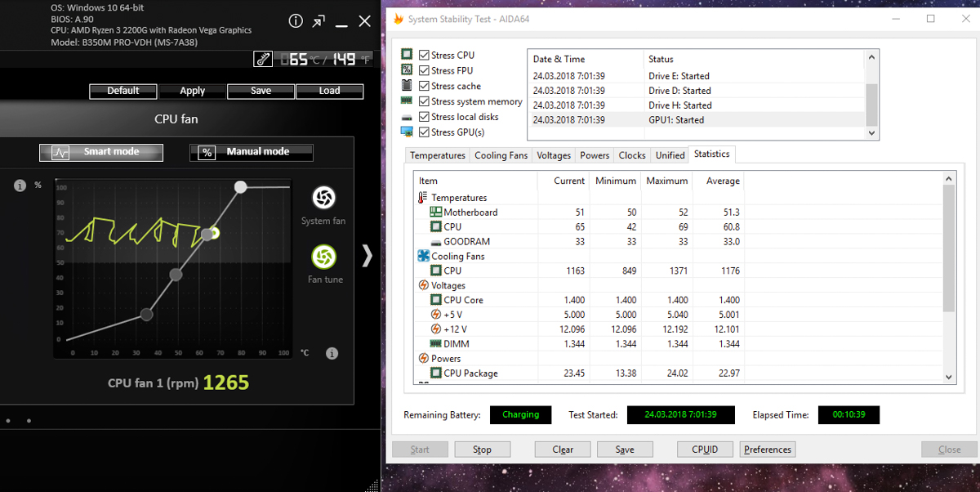Click the DIMM memory module icon
The image size is (980, 492).
pos(436,344)
